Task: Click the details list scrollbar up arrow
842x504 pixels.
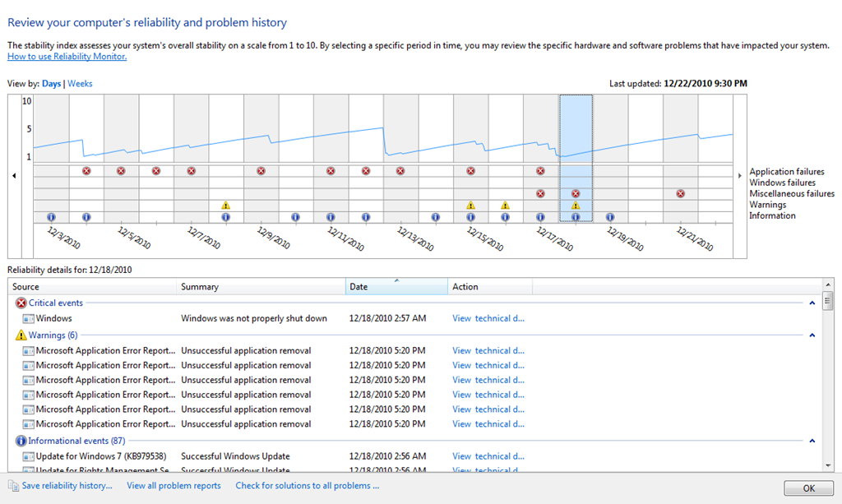Action: (828, 284)
